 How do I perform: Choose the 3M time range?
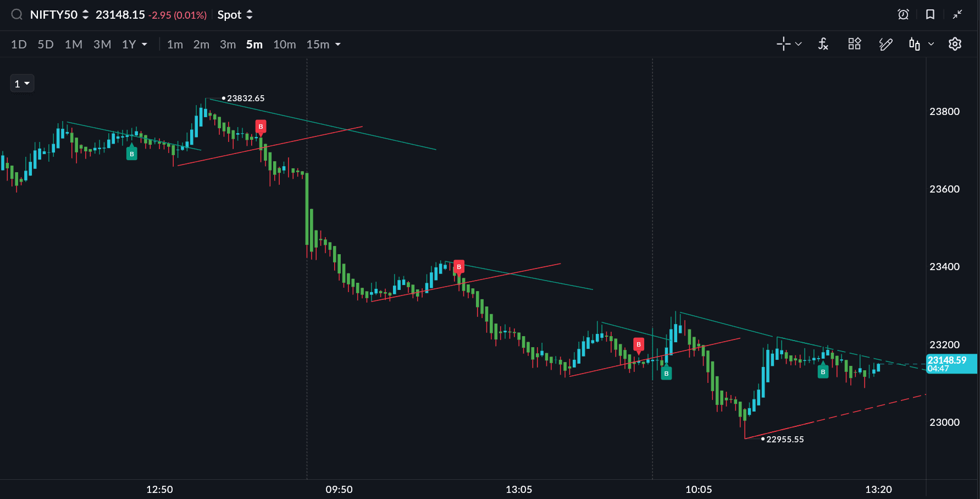(x=102, y=45)
